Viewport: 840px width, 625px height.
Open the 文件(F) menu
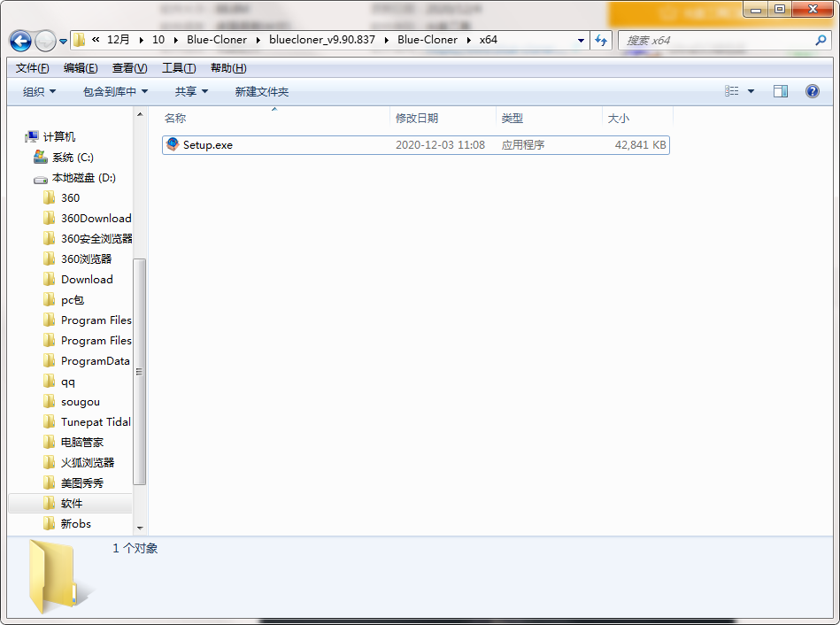[32, 68]
